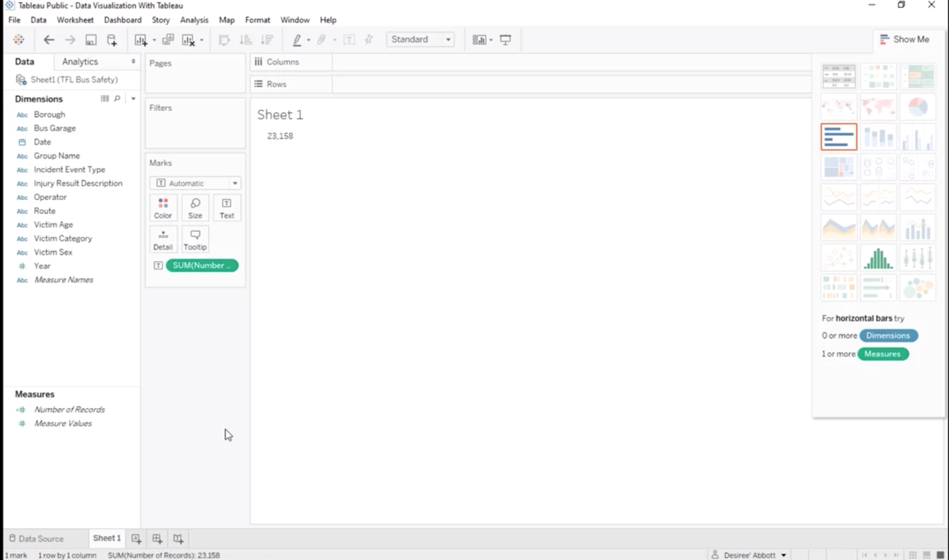The height and width of the screenshot is (560, 949).
Task: Click the New dashboard icon at bottom
Action: pos(157,539)
